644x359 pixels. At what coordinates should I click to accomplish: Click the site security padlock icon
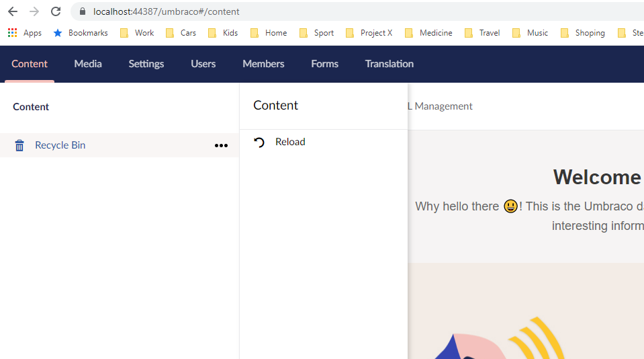(83, 11)
